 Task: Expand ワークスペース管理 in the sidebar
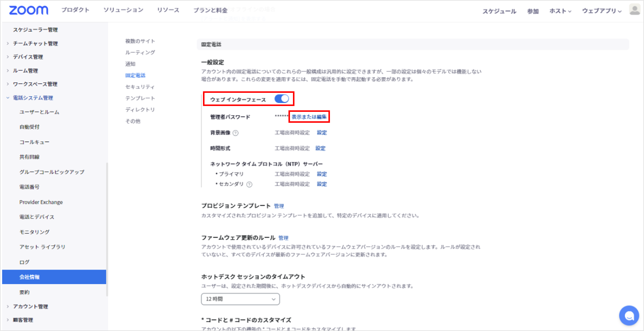(8, 84)
